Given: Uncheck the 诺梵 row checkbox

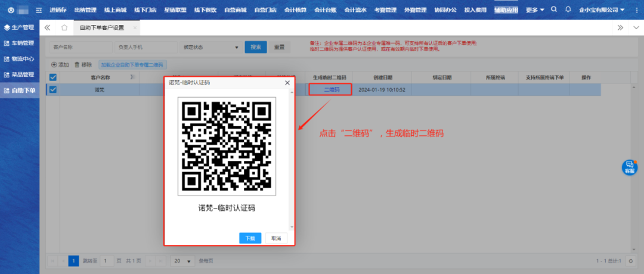Looking at the screenshot, I should click(x=52, y=89).
